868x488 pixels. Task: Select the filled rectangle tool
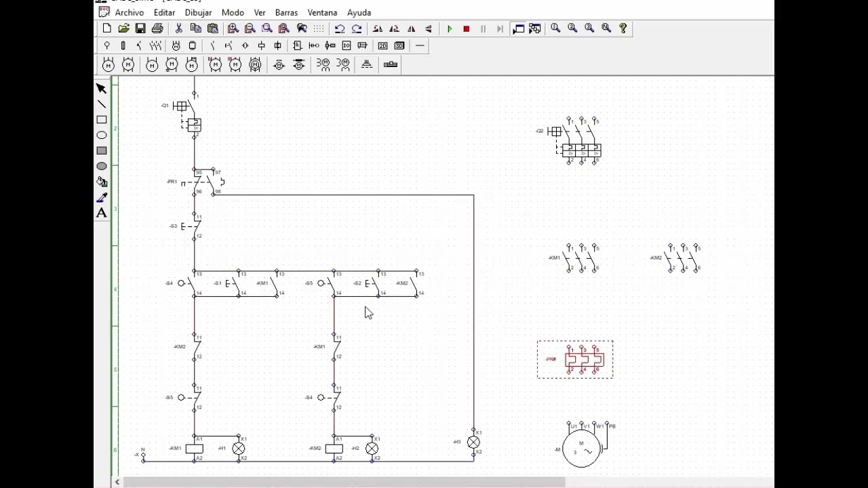(102, 150)
